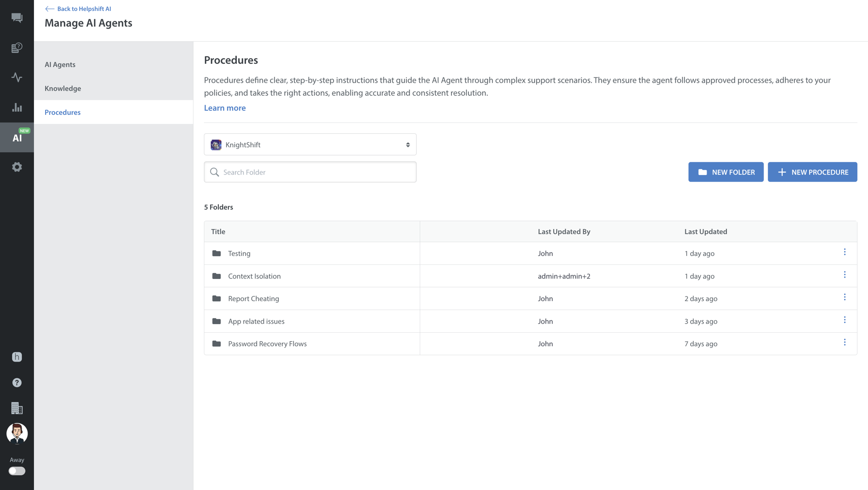Click the Helpshift 'h' logo icon
Viewport: 868px width, 490px height.
[17, 357]
